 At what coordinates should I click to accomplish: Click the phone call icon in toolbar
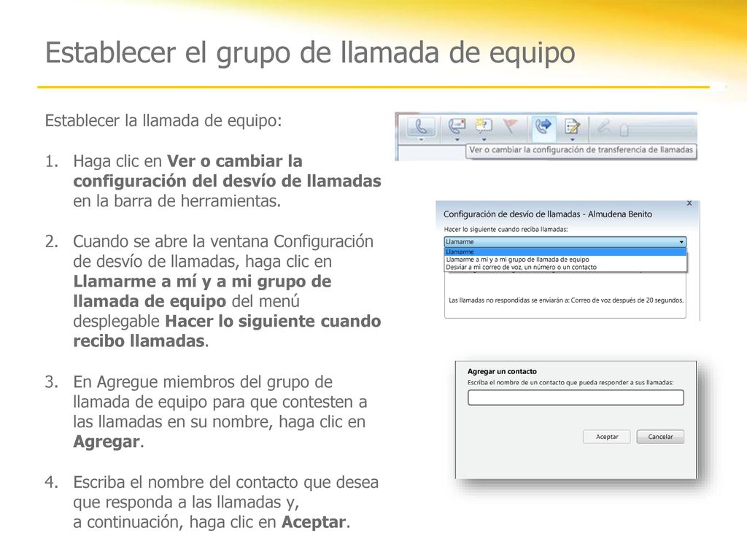pyautogui.click(x=421, y=127)
